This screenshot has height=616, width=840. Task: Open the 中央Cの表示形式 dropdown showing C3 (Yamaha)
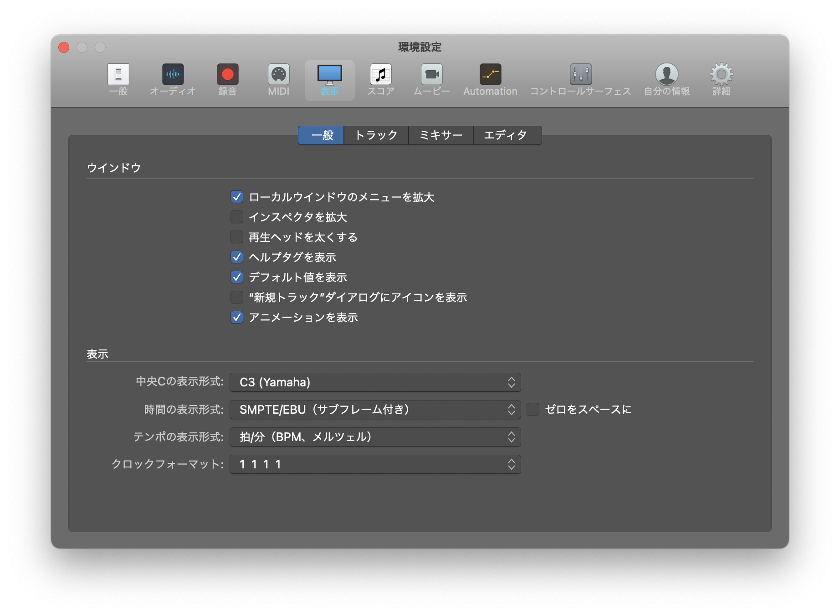tap(375, 382)
